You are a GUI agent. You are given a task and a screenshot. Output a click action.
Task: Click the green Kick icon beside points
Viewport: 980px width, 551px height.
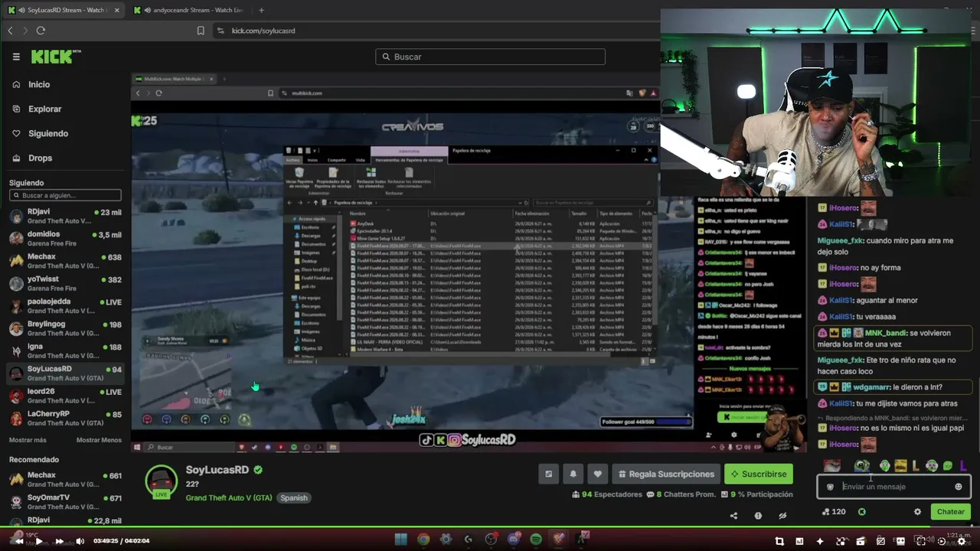pyautogui.click(x=861, y=512)
